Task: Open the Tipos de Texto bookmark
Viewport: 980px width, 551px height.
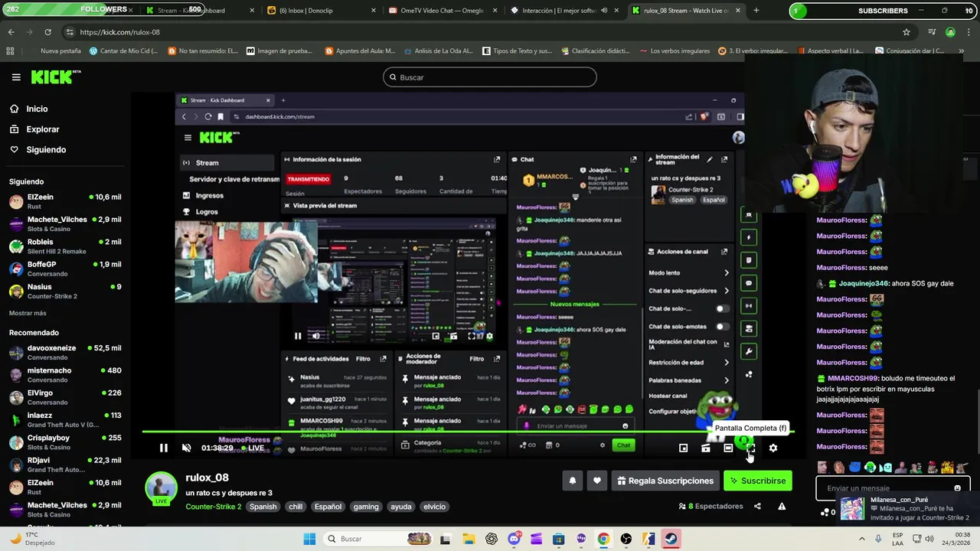Action: 517,51
